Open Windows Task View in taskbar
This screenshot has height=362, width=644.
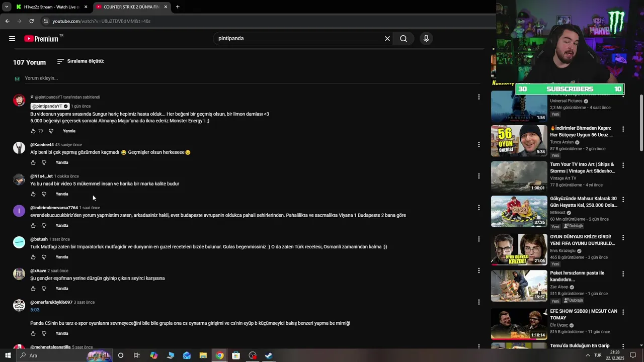coord(136,355)
